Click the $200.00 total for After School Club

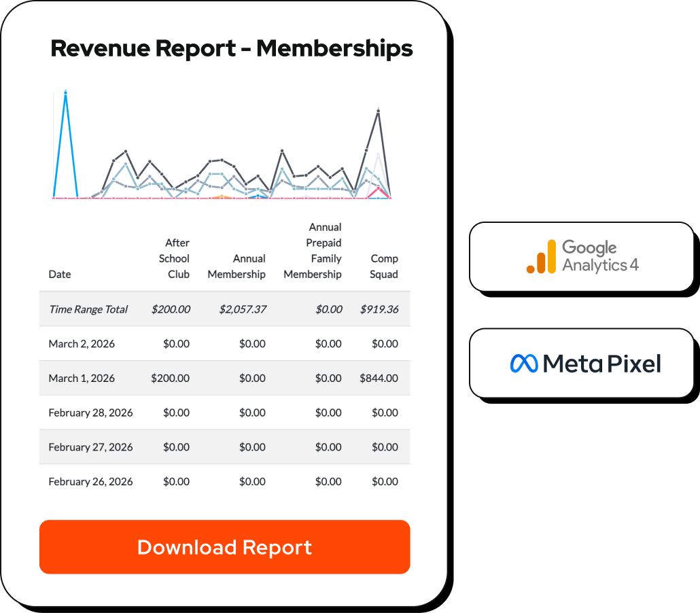tap(171, 309)
